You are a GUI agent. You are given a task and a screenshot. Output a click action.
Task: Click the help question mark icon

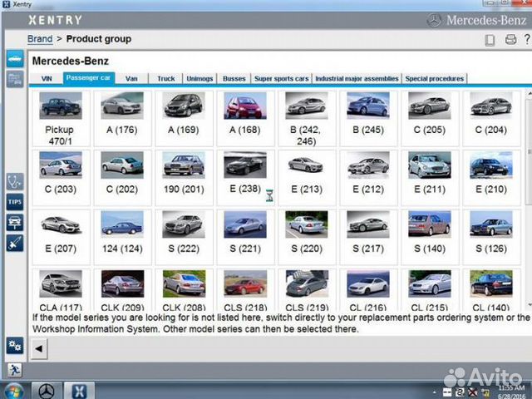[x=527, y=39]
